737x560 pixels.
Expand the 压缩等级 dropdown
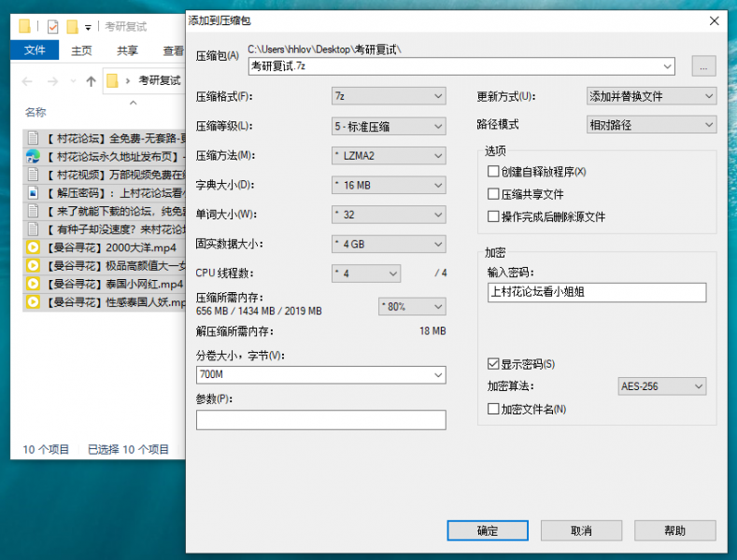click(389, 126)
